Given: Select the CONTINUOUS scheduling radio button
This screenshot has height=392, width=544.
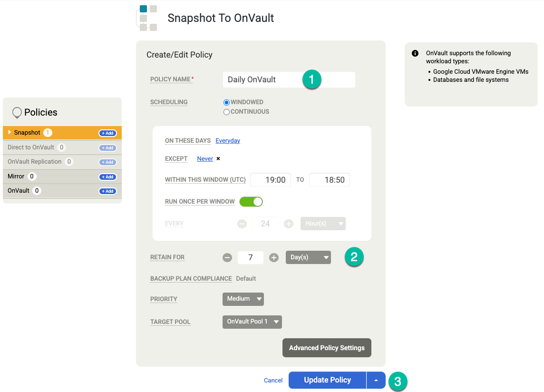Looking at the screenshot, I should [x=226, y=111].
